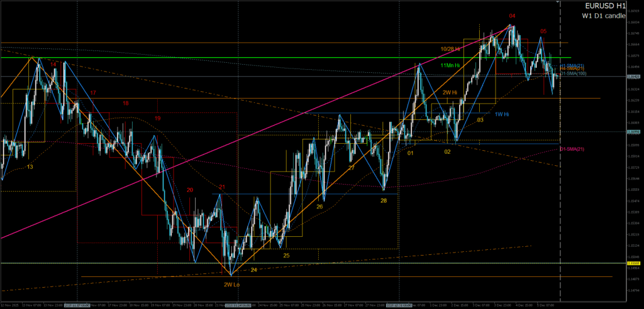Select the green 11Mn Hi label
The image size is (644, 309).
pos(450,65)
